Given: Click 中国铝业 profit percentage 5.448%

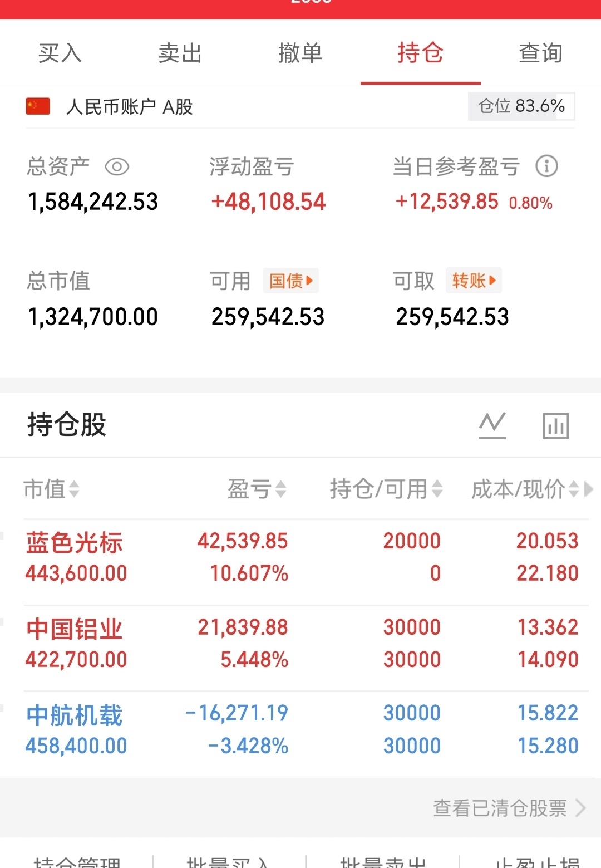Looking at the screenshot, I should 254,660.
